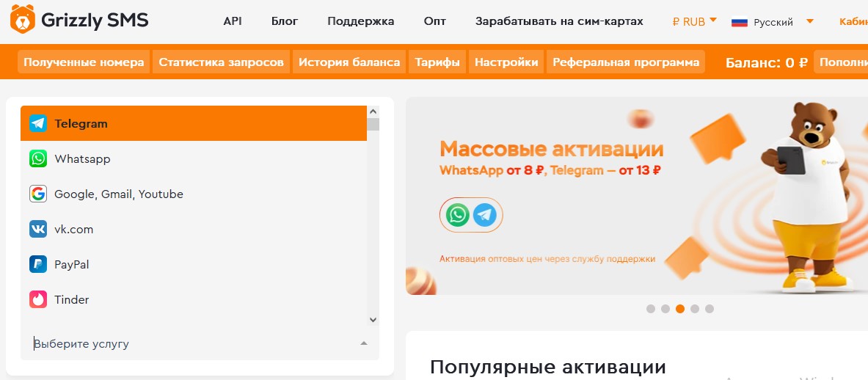Select the active orange slide dot

coord(679,309)
